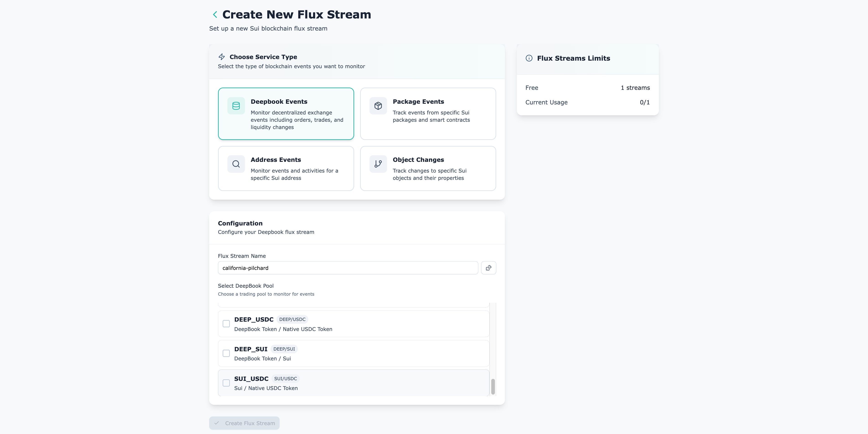Click the random name generator dice icon
868x434 pixels.
[488, 268]
